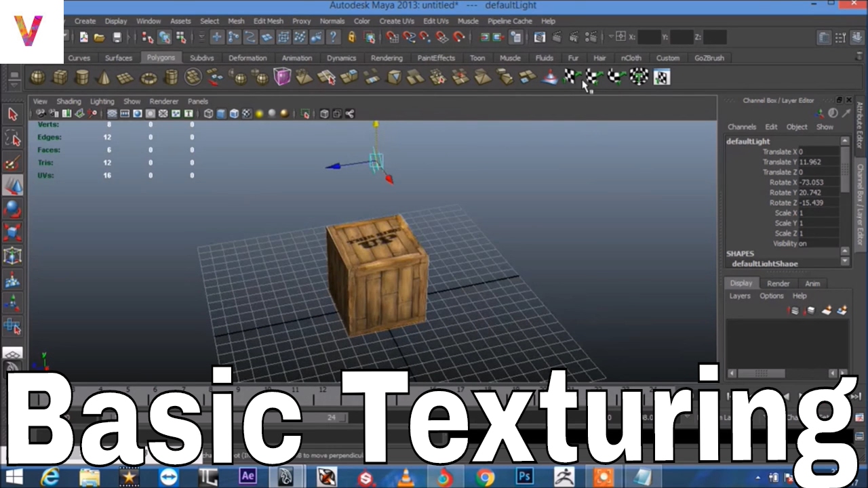Create a polygon cube from the shelf
868x488 pixels.
(60, 77)
